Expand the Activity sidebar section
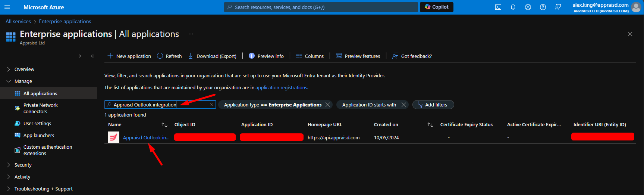The image size is (644, 195). pos(22,177)
